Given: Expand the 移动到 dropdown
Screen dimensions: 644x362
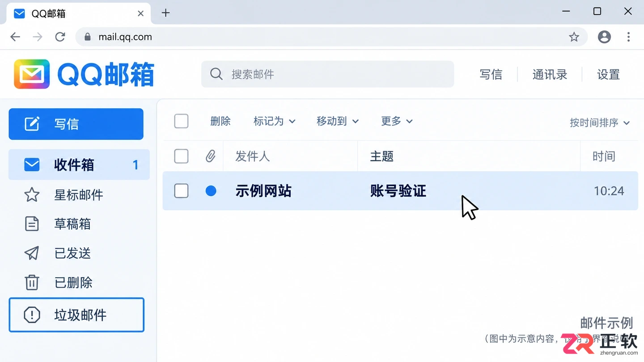Looking at the screenshot, I should pyautogui.click(x=338, y=121).
